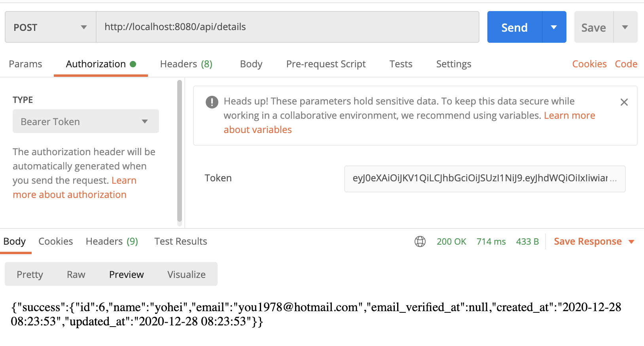
Task: Open the request Headers (8) tab
Action: (x=186, y=64)
